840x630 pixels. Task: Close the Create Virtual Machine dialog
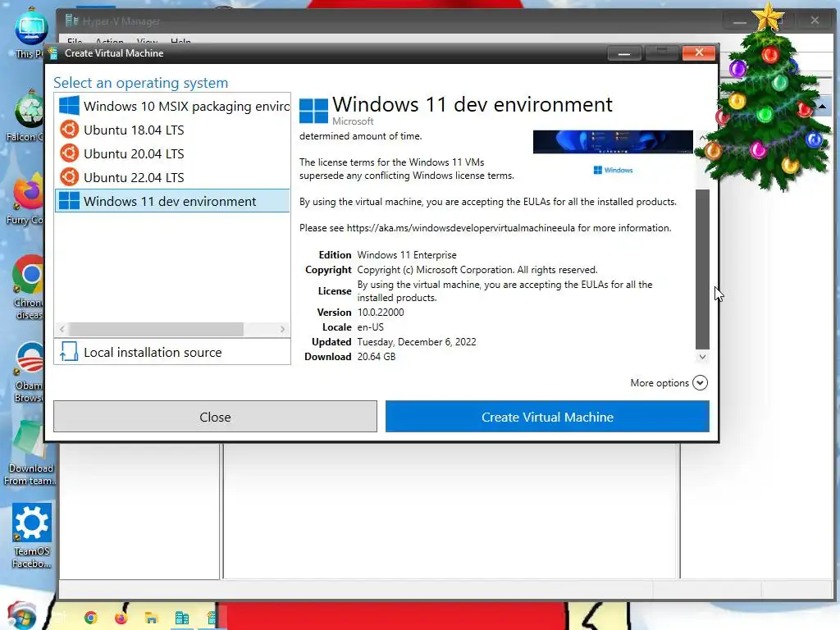699,52
